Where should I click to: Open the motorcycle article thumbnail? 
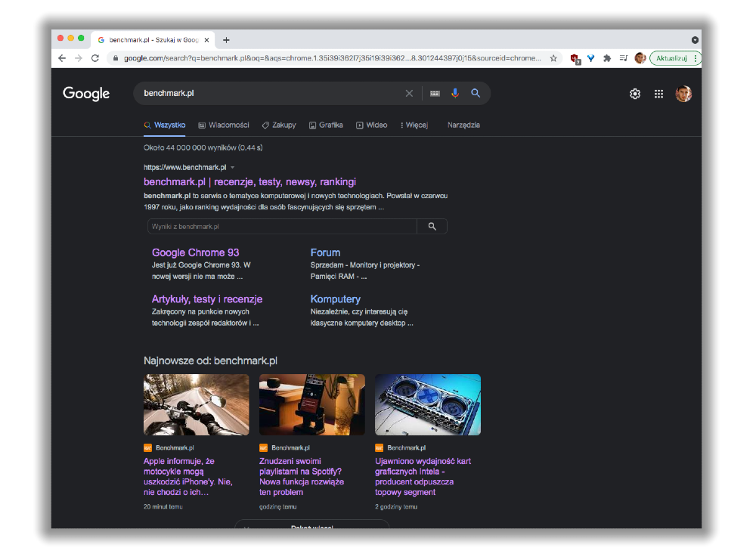[x=197, y=405]
